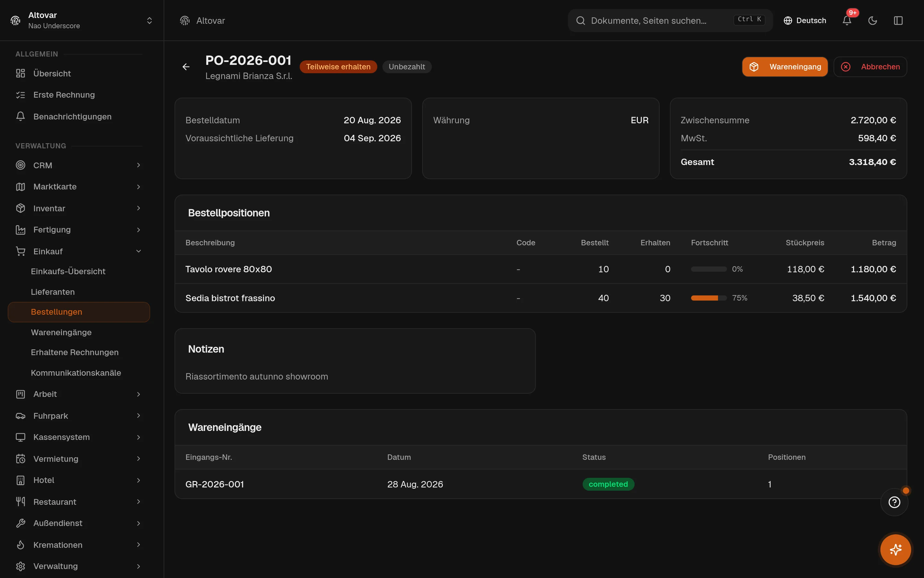The width and height of the screenshot is (924, 578).
Task: Click the Sedia bistrot frassino row description
Action: point(230,298)
